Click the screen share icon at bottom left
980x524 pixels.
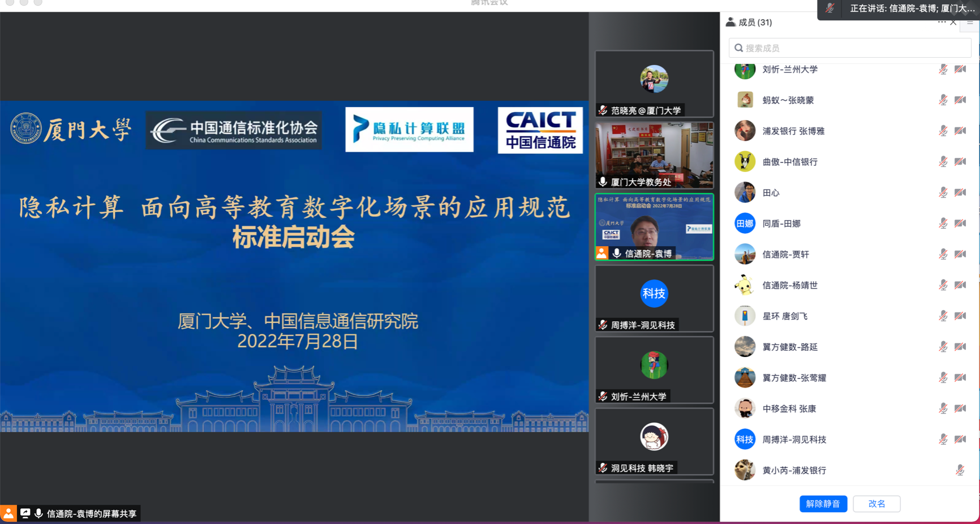coord(25,513)
